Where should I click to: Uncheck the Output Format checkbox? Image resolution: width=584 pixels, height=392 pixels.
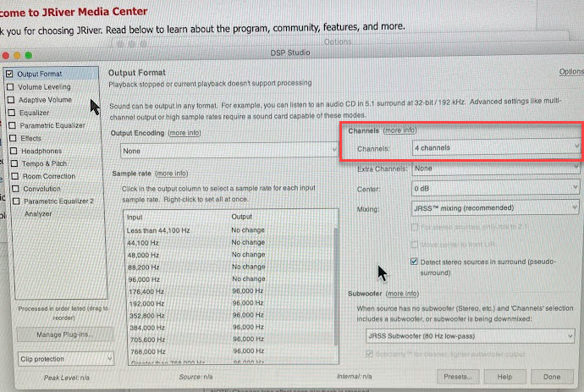pyautogui.click(x=9, y=74)
